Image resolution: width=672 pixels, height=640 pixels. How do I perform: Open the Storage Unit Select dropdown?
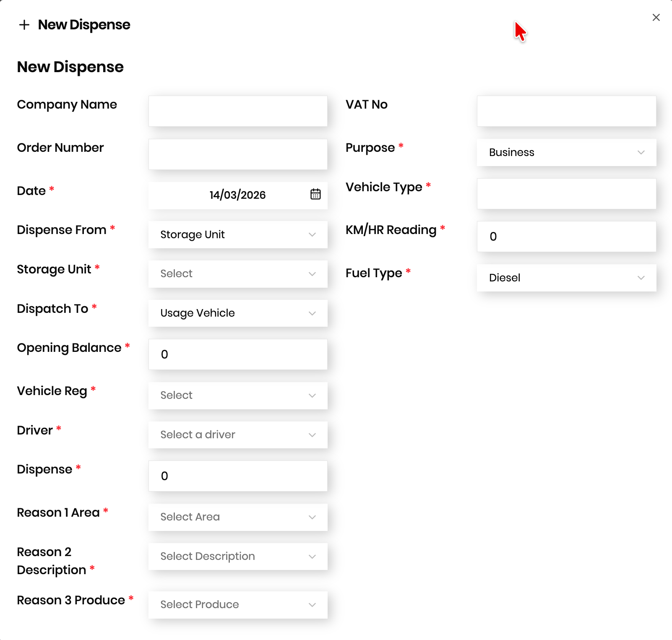238,274
